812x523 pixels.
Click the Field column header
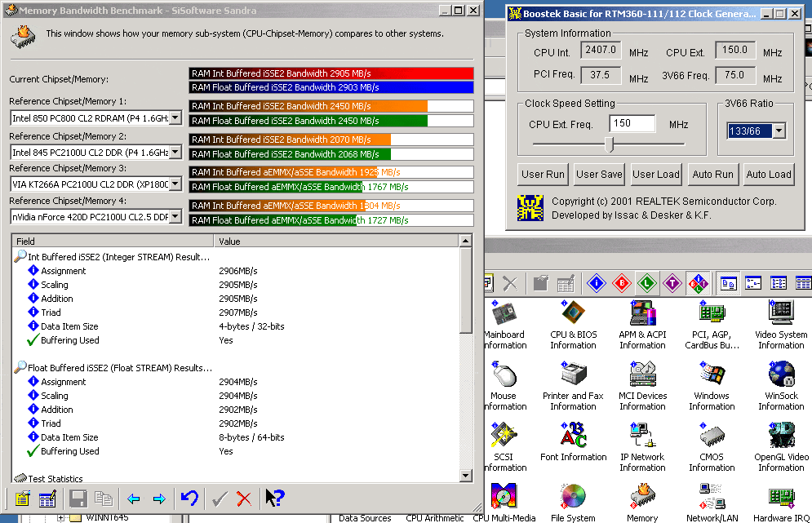(113, 241)
